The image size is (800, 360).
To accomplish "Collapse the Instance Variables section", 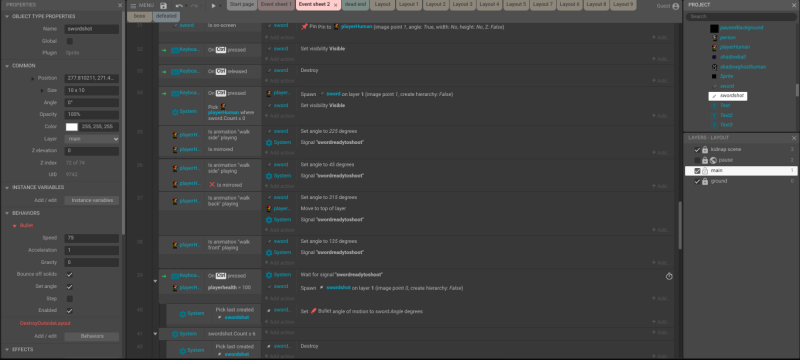I will tap(7, 188).
